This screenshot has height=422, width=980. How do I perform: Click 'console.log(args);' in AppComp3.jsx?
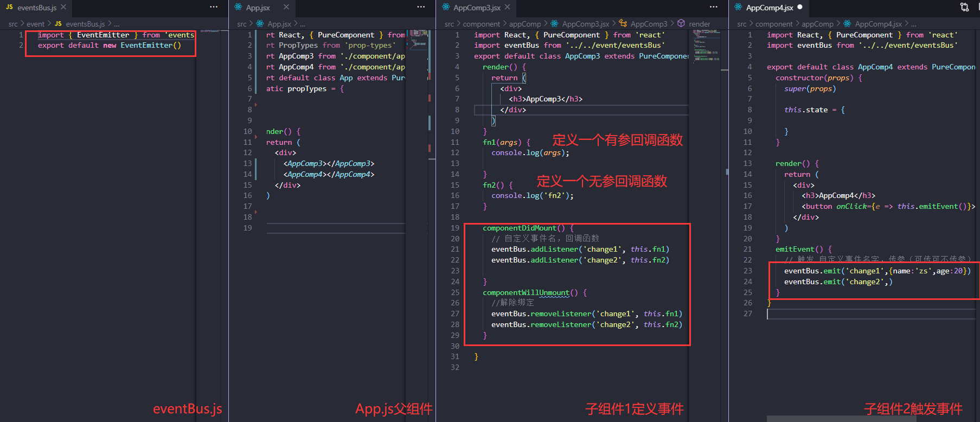tap(530, 152)
